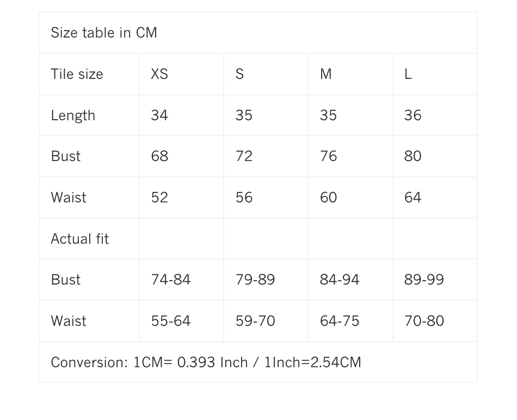Image resolution: width=517 pixels, height=420 pixels.
Task: Click the "Tile size" row label
Action: coord(77,74)
